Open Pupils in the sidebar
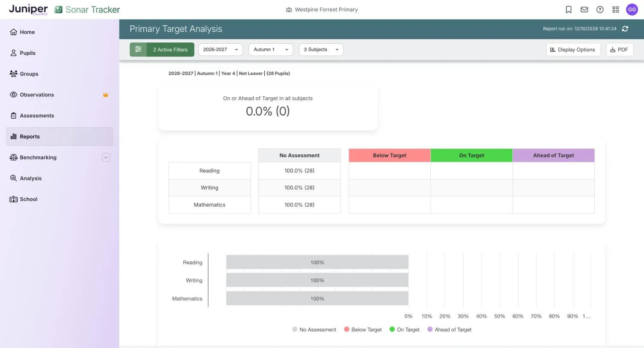The image size is (644, 348). 60,53
